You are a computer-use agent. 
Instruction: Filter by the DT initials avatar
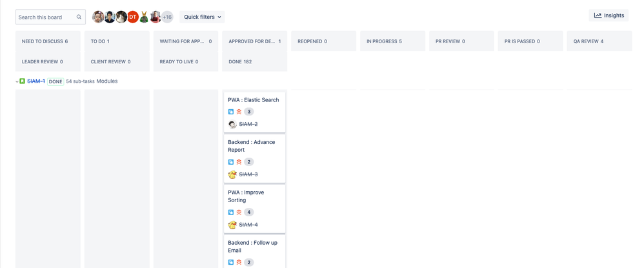click(133, 17)
